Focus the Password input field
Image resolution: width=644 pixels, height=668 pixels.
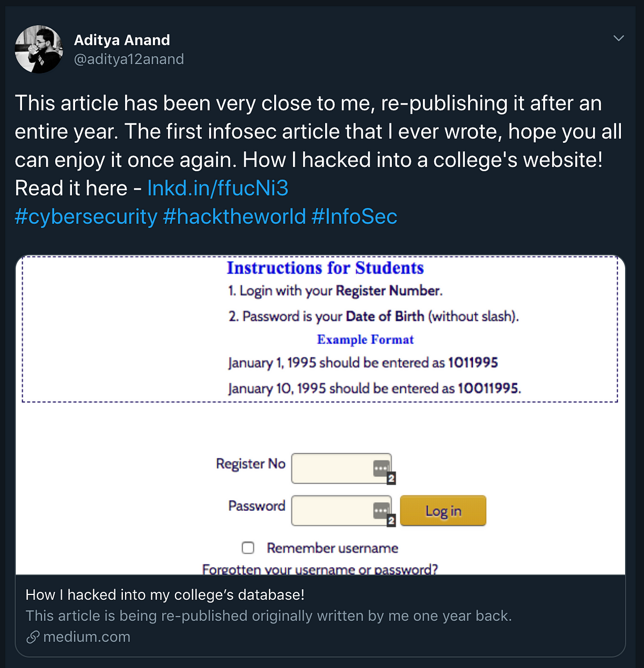coord(341,511)
